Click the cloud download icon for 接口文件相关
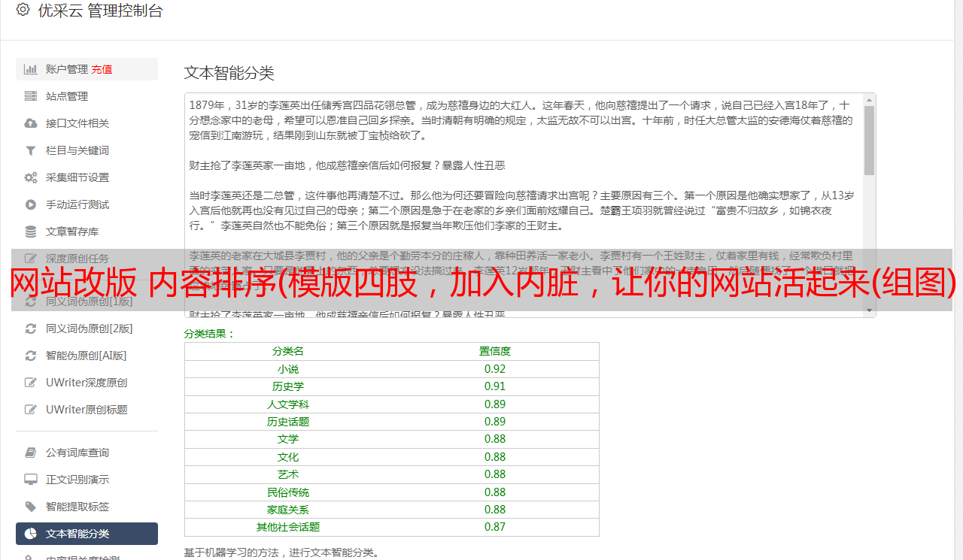Screen dimensions: 963x560 point(31,123)
